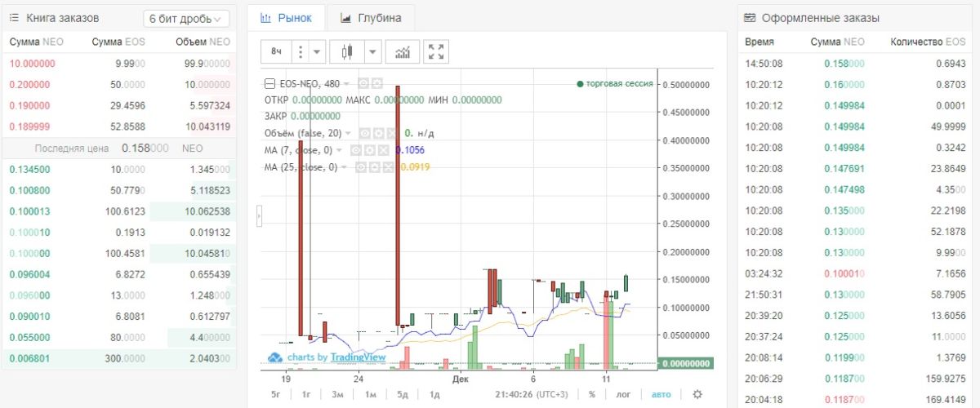Select sell order at price 0.190000
The image size is (980, 408).
pyautogui.click(x=119, y=105)
